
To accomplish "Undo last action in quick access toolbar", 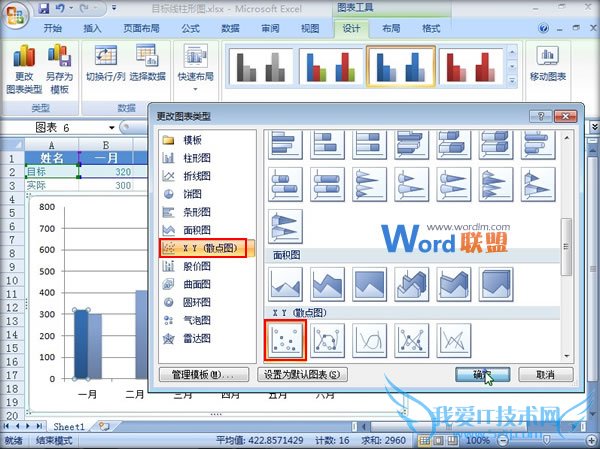I will tap(60, 8).
